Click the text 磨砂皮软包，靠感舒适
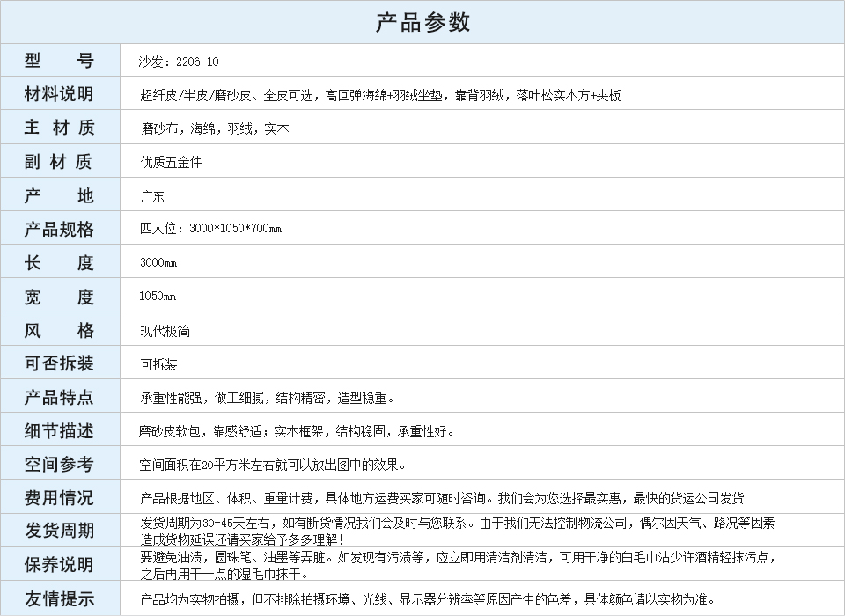The image size is (845, 616). coord(201,431)
